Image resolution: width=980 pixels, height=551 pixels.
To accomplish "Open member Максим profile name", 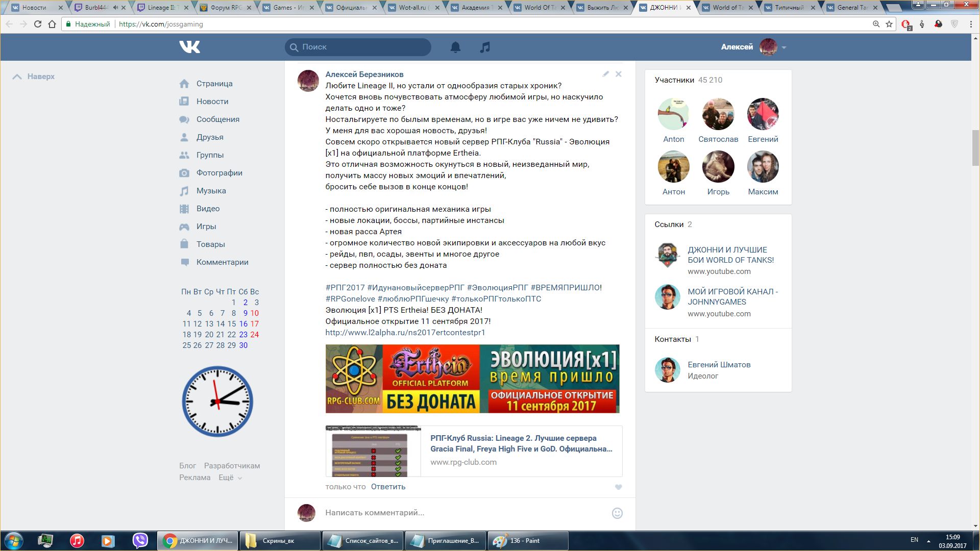I will (763, 192).
